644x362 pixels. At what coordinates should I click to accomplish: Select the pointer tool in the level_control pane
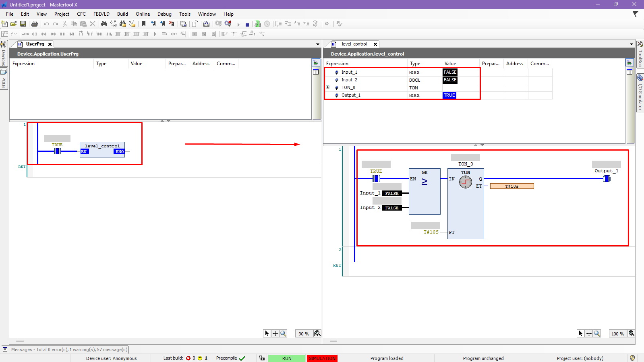click(x=580, y=333)
